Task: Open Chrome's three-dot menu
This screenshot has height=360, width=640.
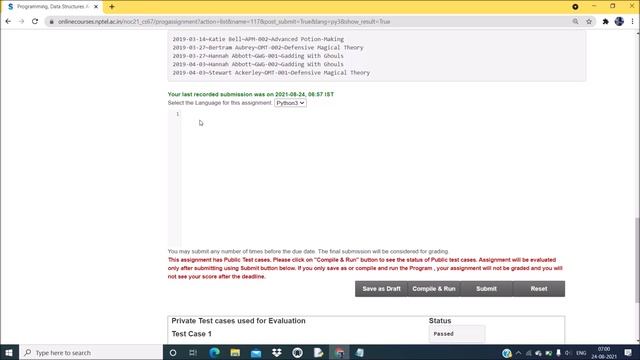Action: click(x=632, y=22)
